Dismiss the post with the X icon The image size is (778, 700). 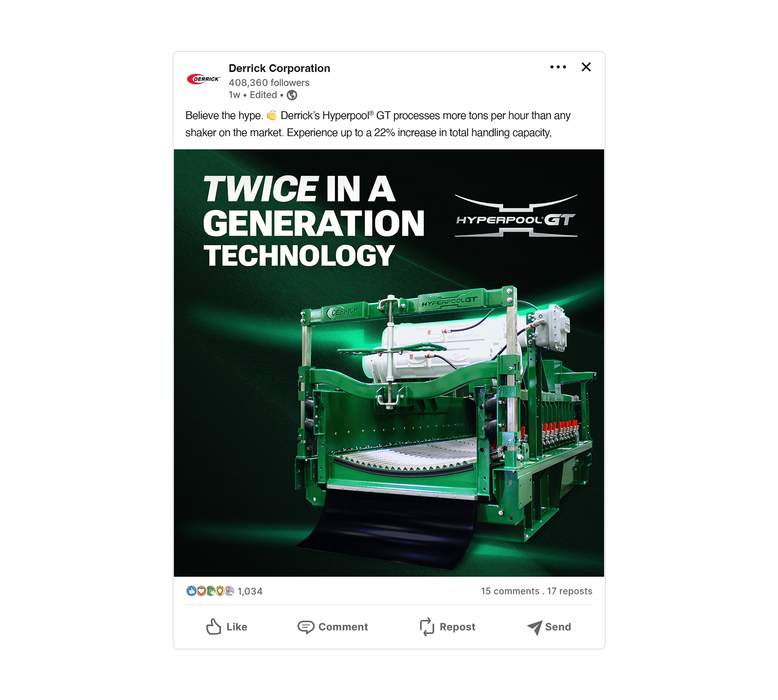point(586,67)
